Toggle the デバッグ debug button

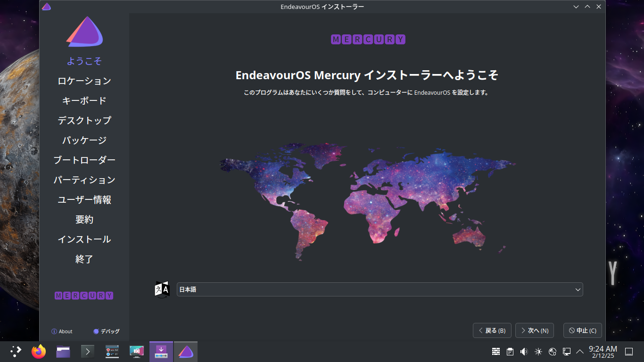pos(107,331)
